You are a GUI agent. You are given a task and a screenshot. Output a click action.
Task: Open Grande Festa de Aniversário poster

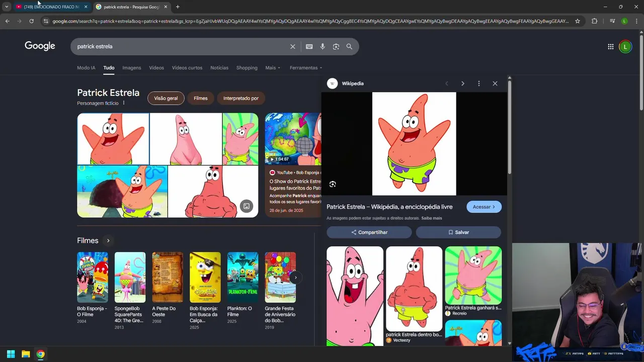pos(280,277)
